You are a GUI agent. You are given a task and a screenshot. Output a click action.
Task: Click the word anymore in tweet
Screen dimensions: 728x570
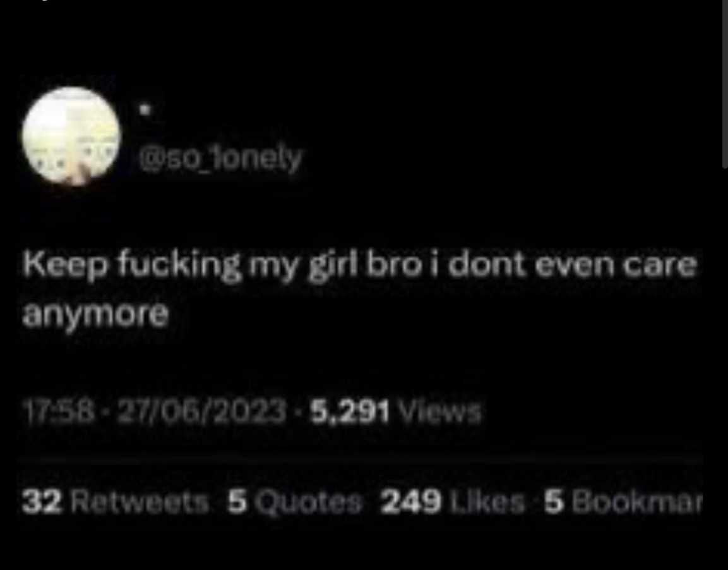click(x=95, y=315)
